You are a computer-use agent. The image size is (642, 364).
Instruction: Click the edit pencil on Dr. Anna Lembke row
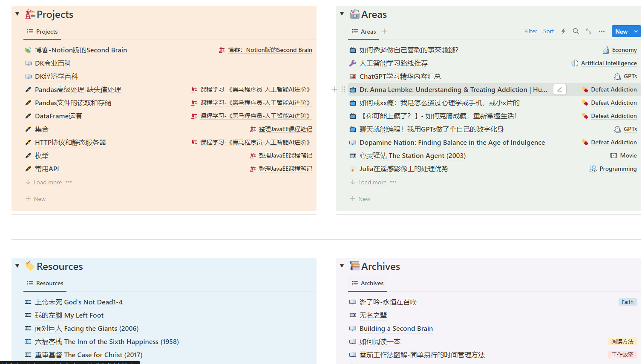click(x=559, y=89)
